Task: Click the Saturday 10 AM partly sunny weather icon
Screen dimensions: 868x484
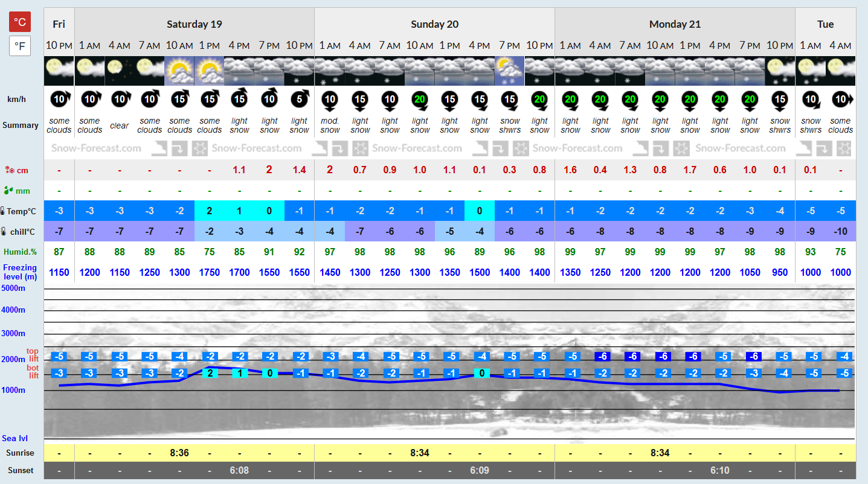Action: click(x=179, y=71)
